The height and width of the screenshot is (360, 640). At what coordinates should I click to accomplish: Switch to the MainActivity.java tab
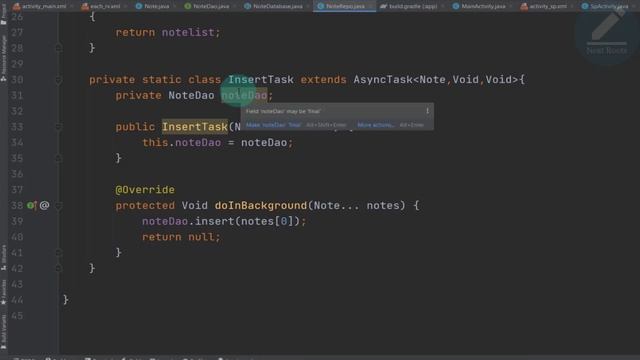(480, 6)
